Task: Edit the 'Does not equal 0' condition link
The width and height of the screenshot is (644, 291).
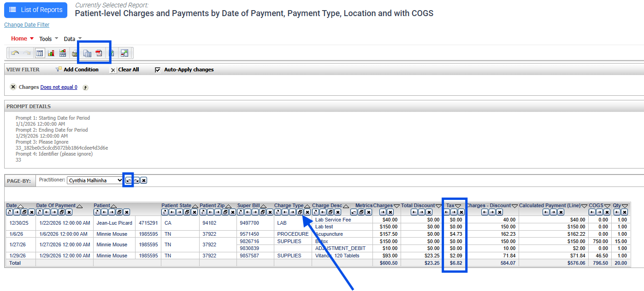Action: [x=59, y=87]
